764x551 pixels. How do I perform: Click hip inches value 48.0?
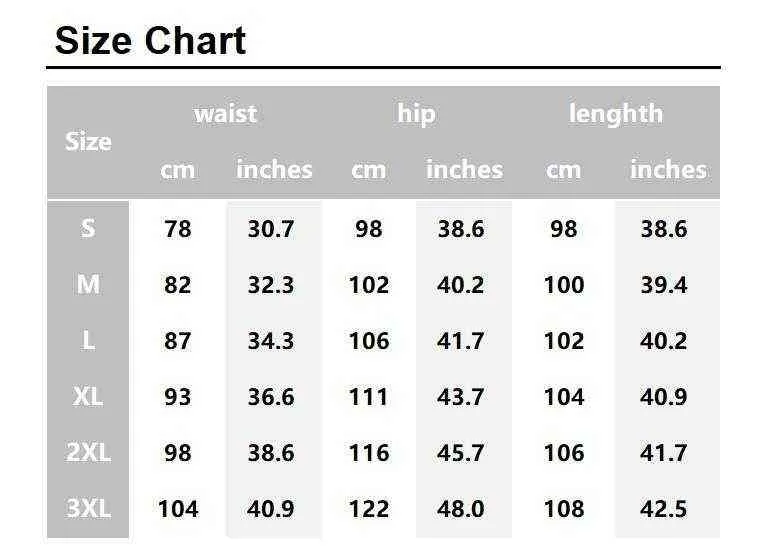point(461,509)
